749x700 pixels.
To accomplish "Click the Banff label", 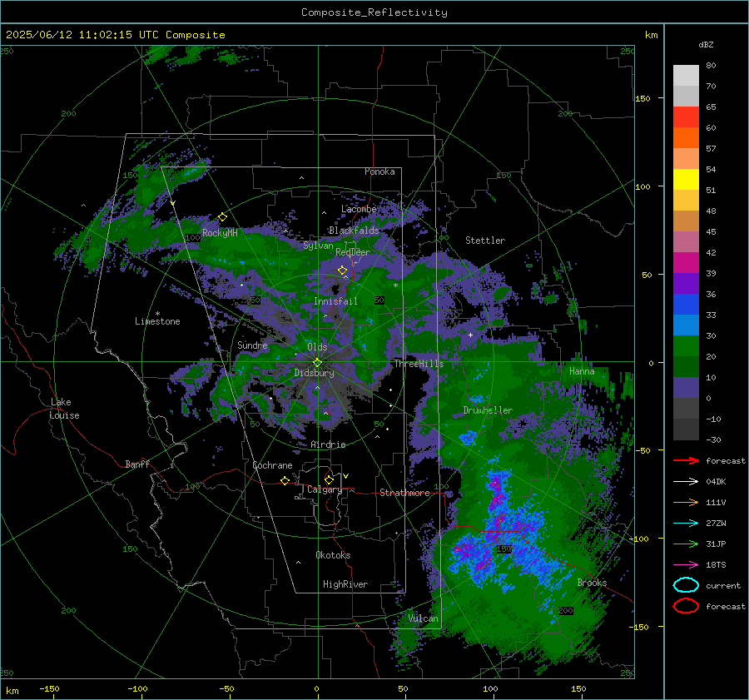I will pos(137,464).
